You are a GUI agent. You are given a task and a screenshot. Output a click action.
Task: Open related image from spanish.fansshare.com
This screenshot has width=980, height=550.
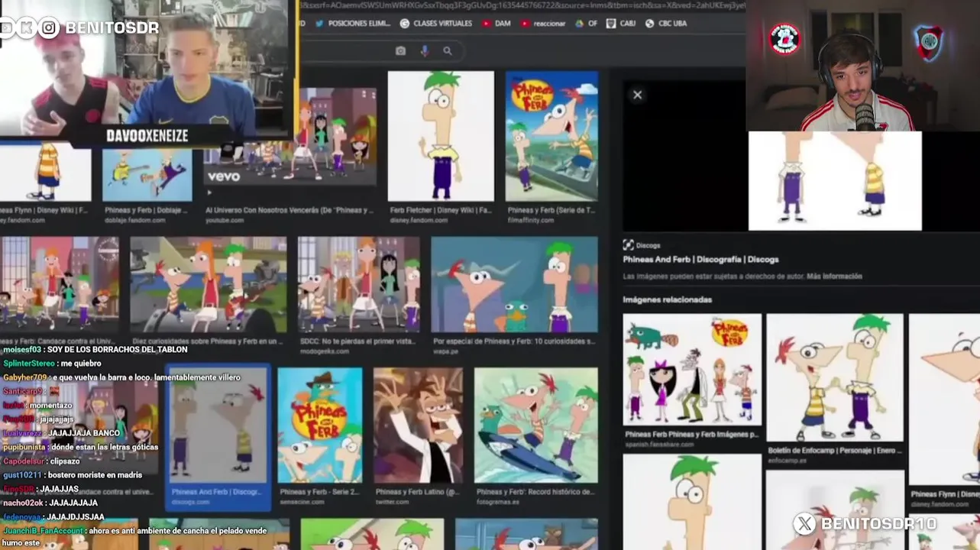point(692,369)
